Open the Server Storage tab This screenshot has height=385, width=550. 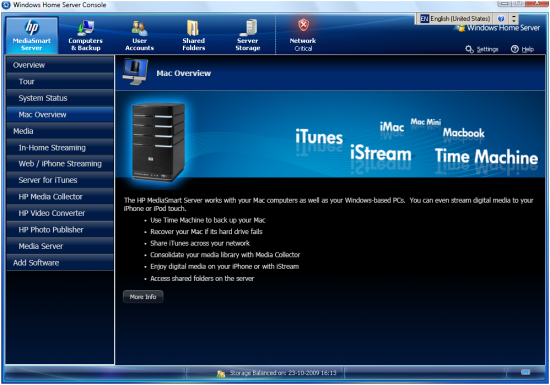pos(248,35)
